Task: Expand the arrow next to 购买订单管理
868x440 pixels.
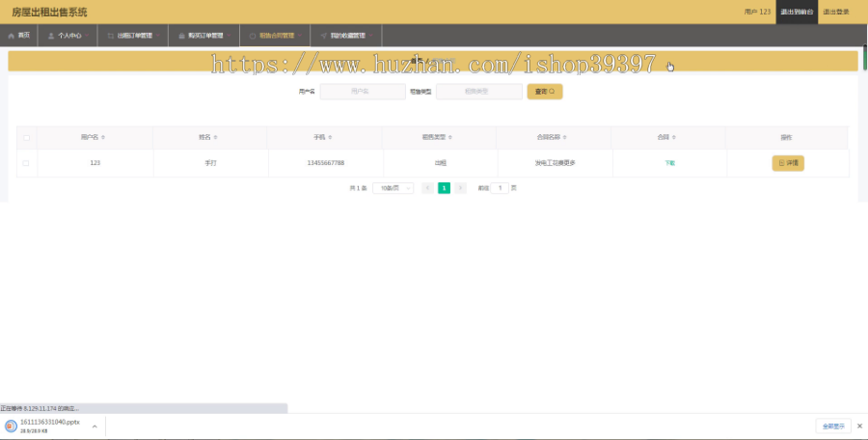Action: pos(229,36)
